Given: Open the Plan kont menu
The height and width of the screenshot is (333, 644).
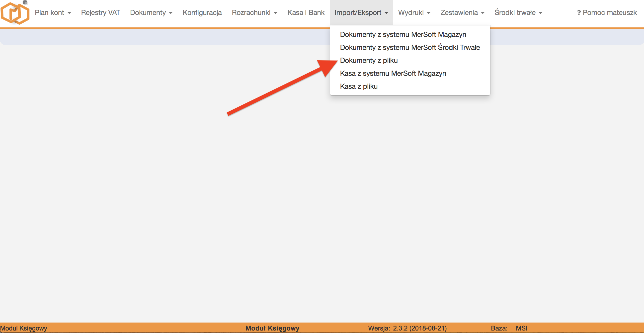Looking at the screenshot, I should point(53,12).
